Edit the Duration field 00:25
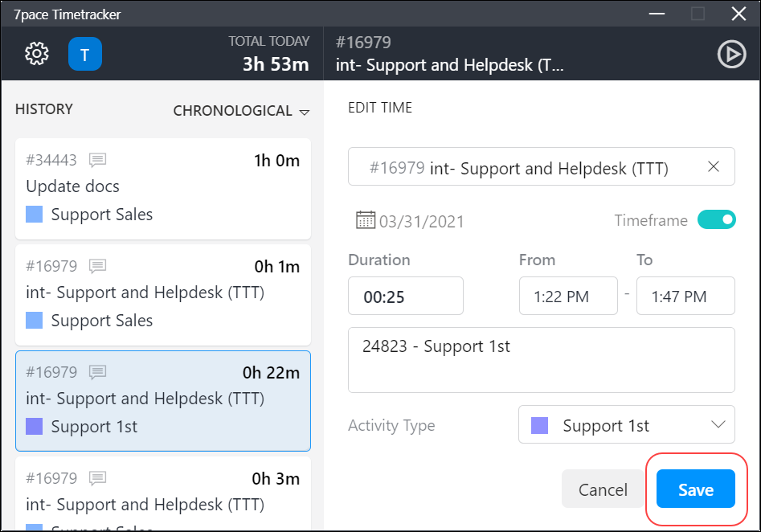The width and height of the screenshot is (761, 532). coord(406,296)
